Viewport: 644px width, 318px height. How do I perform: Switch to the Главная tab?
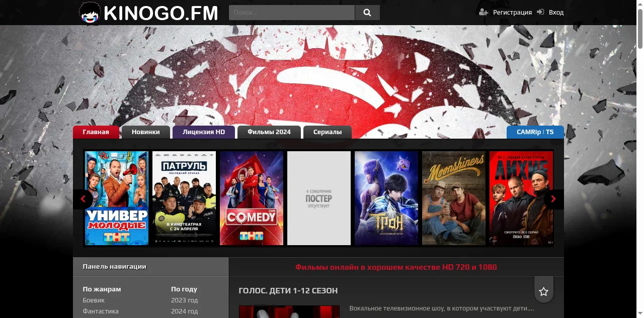point(96,132)
